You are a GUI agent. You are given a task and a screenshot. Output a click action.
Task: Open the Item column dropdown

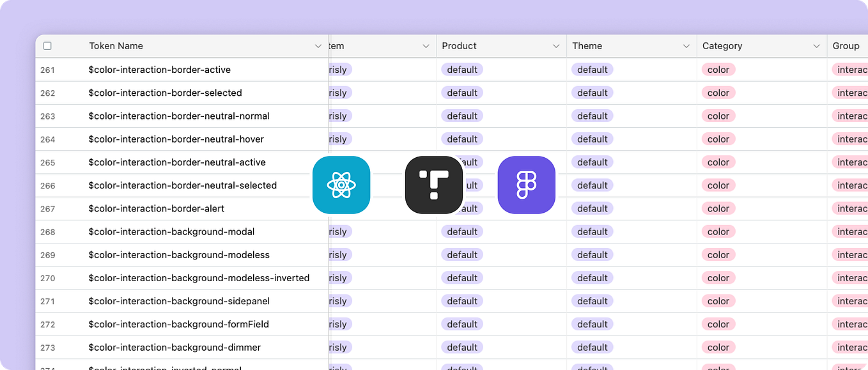(426, 45)
